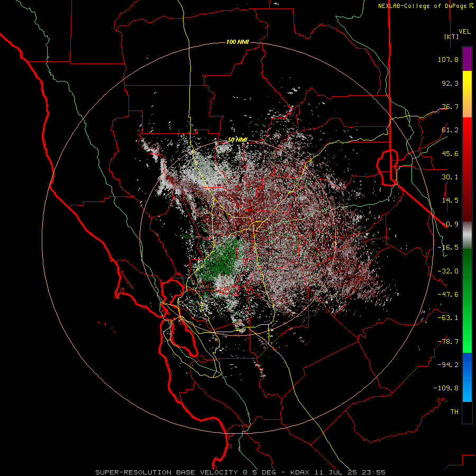Click the 107.8 scale value
476x476 pixels.
pos(448,59)
